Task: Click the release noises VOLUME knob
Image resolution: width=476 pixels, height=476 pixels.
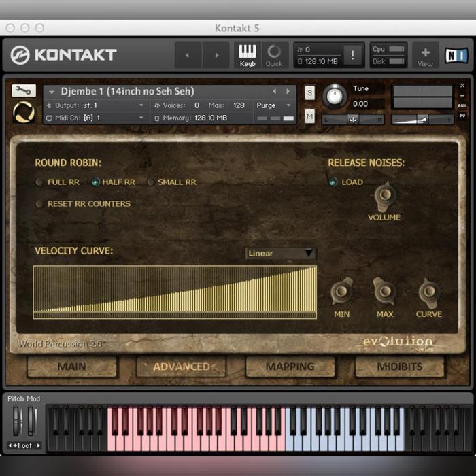Action: 384,197
